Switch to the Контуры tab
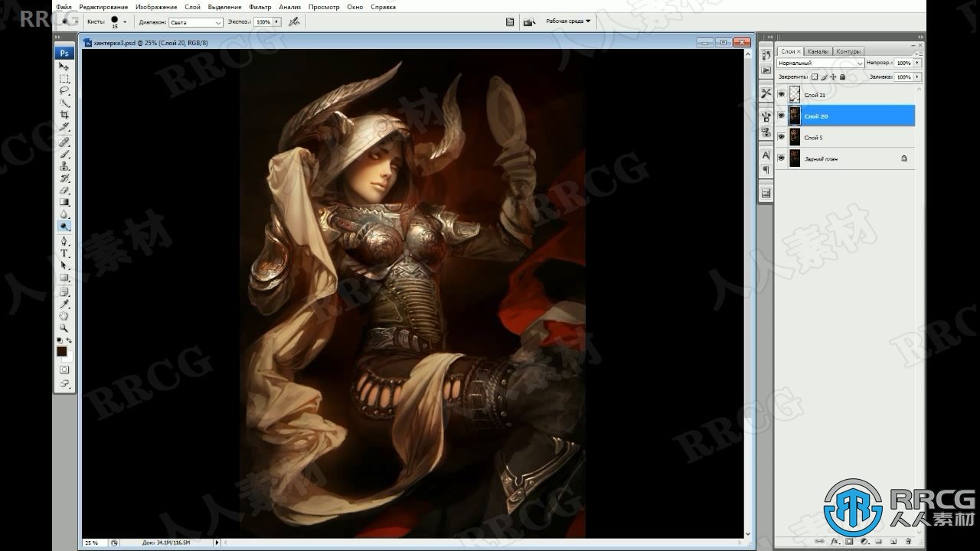The width and height of the screenshot is (980, 551). click(848, 51)
